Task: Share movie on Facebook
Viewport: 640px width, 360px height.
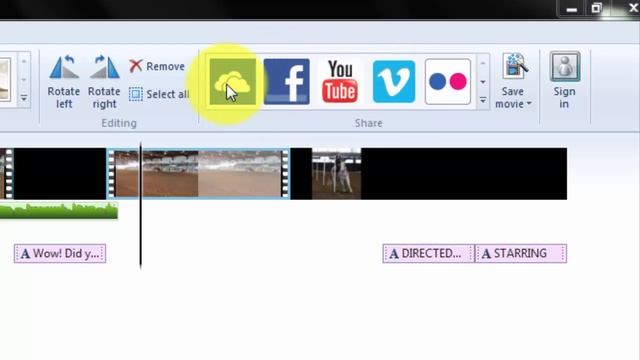Action: [287, 81]
